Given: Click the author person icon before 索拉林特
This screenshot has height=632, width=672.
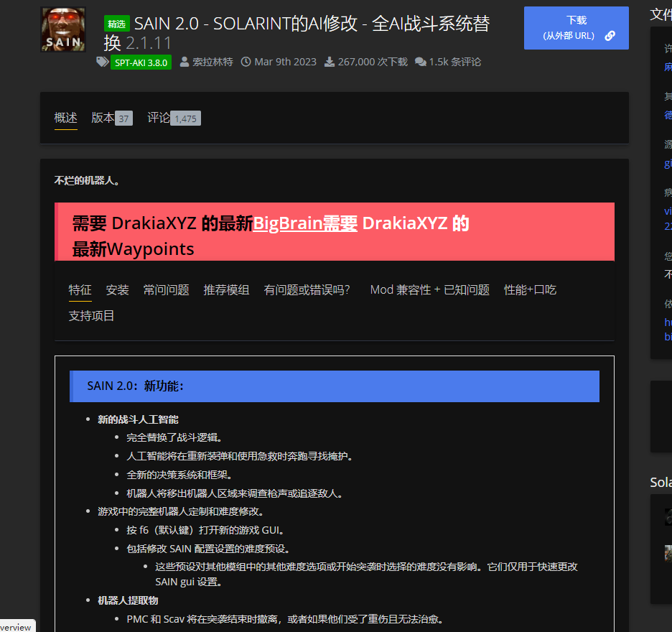Looking at the screenshot, I should click(x=184, y=62).
